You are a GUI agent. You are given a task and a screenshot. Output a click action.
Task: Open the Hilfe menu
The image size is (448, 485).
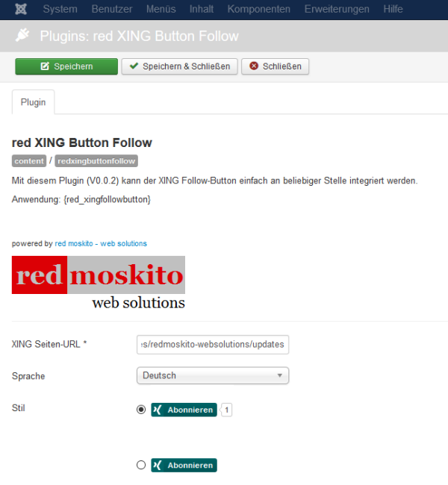tap(393, 10)
